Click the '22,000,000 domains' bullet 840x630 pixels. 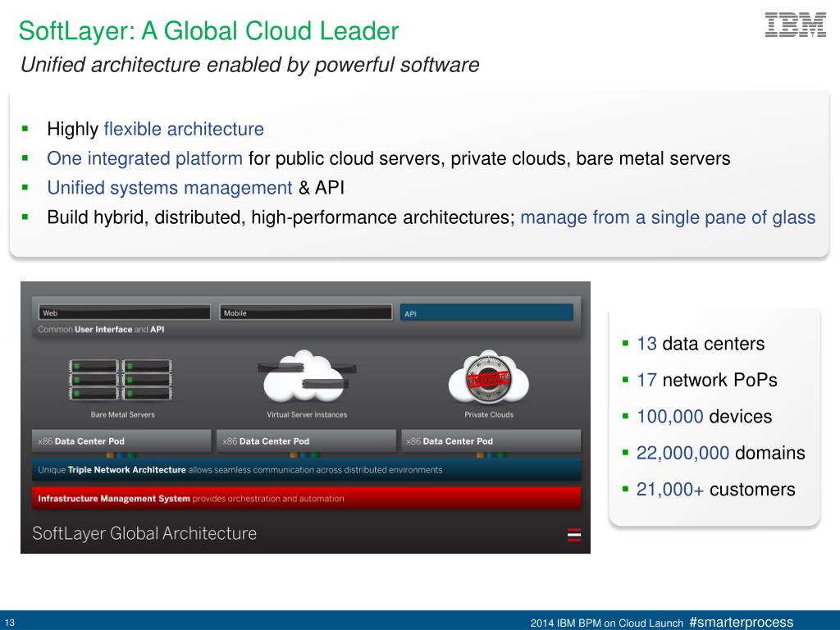click(720, 453)
